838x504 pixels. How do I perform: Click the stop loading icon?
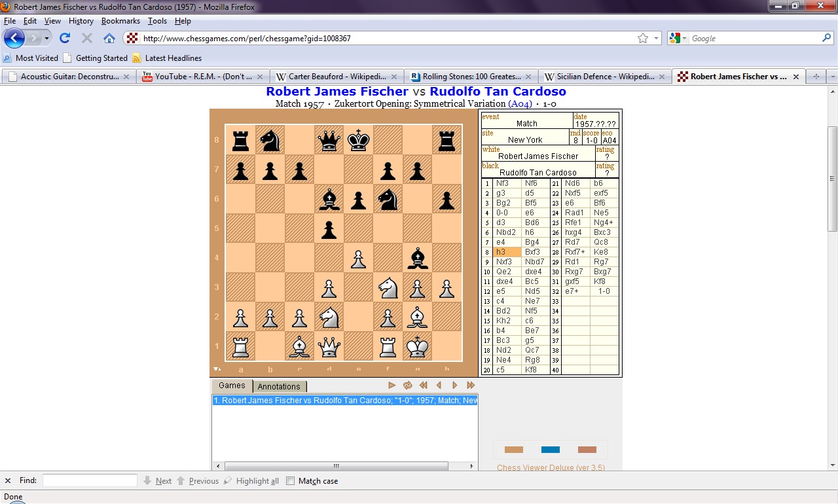pyautogui.click(x=86, y=38)
